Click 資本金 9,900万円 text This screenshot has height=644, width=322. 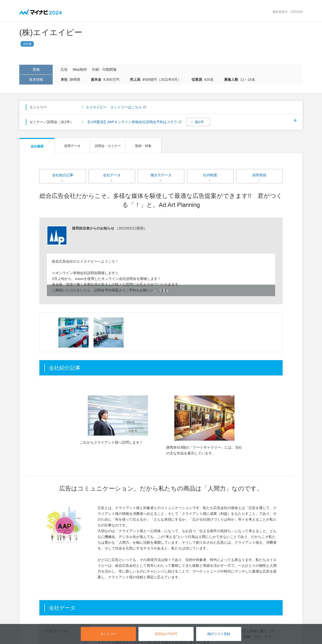pyautogui.click(x=105, y=79)
